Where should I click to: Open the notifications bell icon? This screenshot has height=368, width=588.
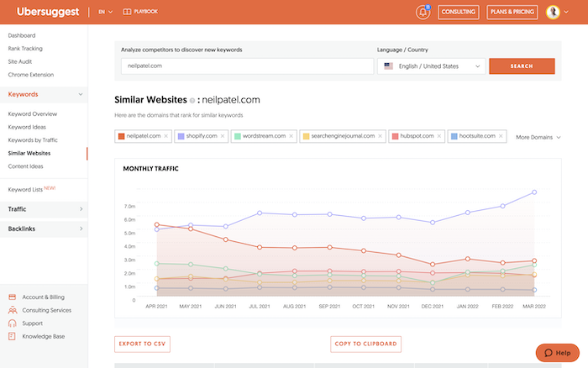(423, 12)
